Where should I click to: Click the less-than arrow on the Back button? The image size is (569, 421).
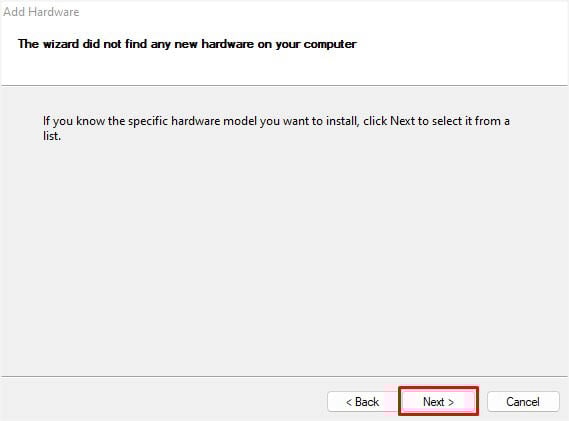pos(349,402)
